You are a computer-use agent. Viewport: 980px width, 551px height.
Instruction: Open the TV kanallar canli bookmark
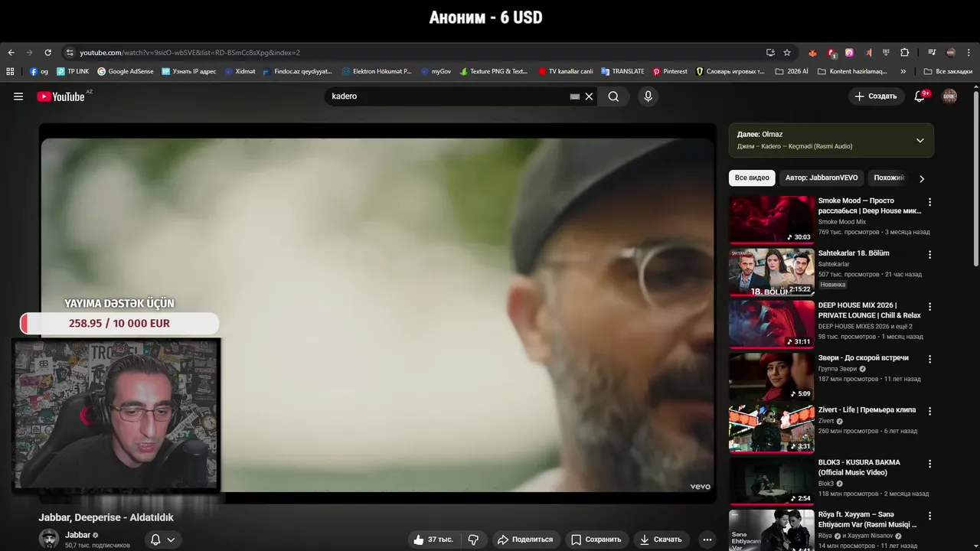click(x=565, y=71)
